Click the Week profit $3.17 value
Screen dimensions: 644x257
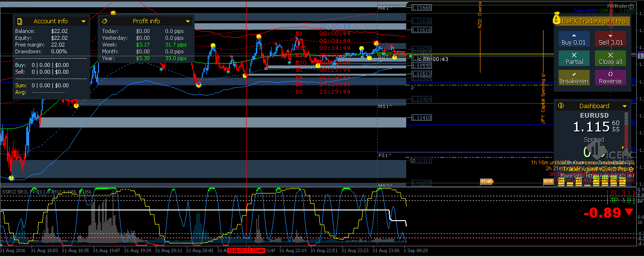click(143, 45)
